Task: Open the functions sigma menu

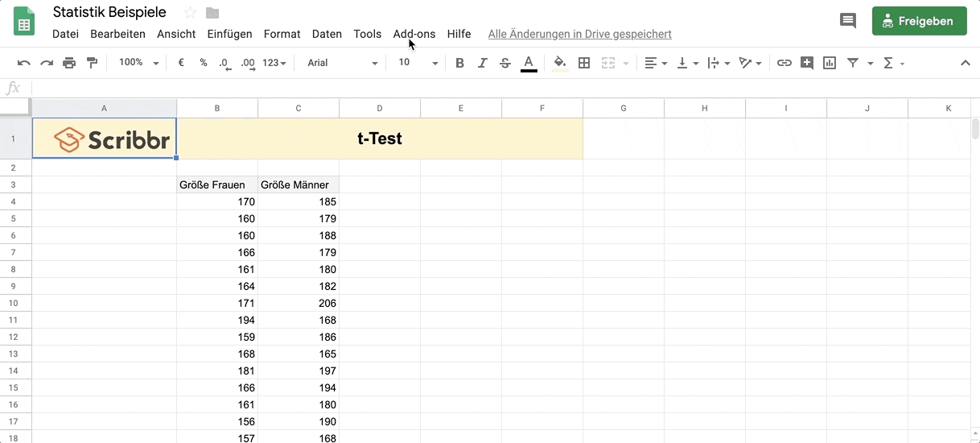Action: (893, 63)
